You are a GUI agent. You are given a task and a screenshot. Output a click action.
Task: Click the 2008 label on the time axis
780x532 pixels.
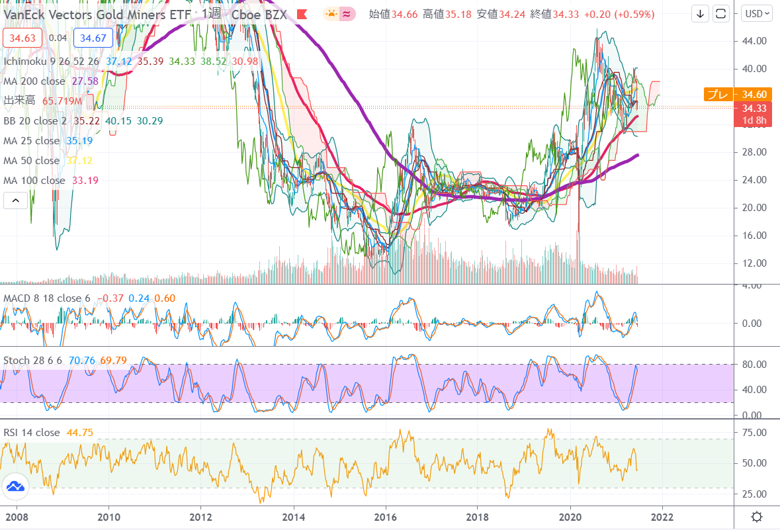(x=17, y=517)
